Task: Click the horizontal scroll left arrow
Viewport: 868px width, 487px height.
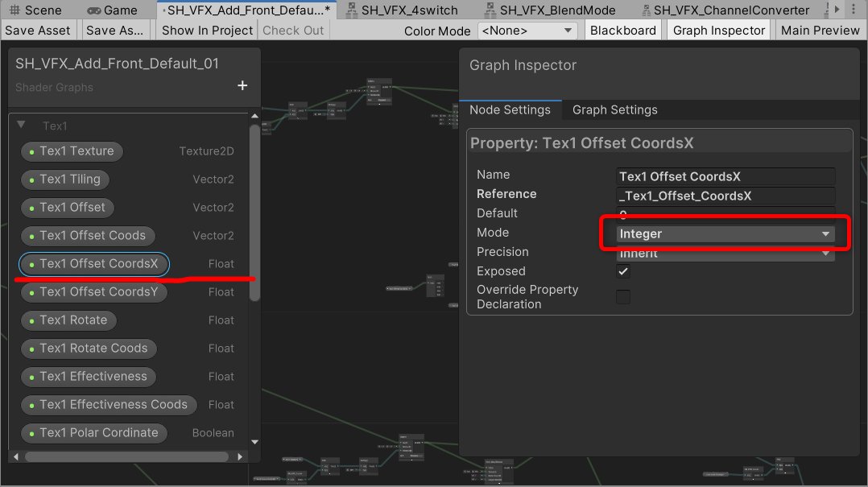Action: coord(15,456)
